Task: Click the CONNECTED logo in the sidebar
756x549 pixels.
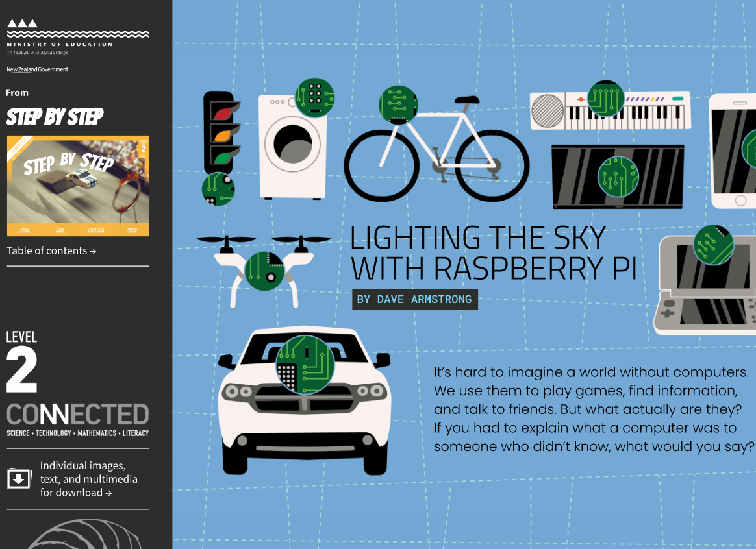Action: coord(77,415)
